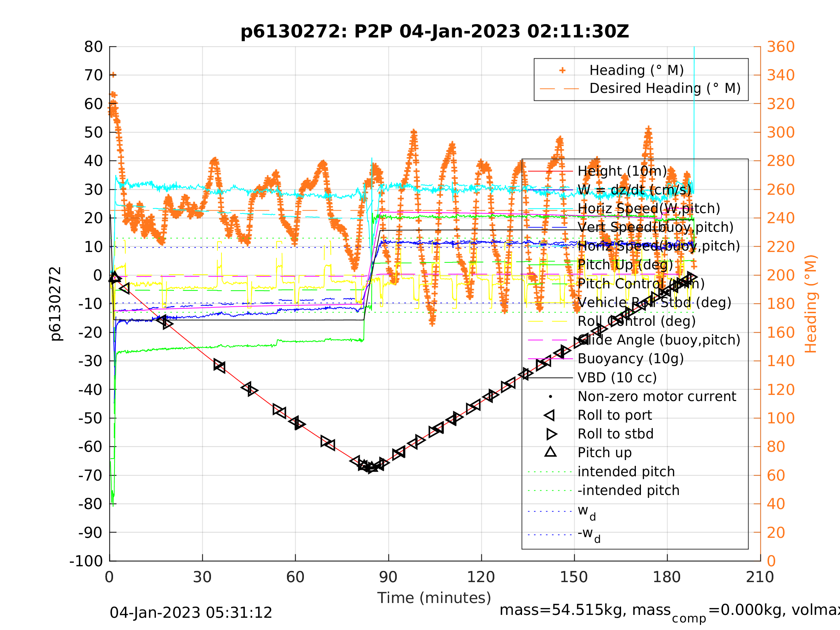Click the Pitch up legend label
Viewport: 840px width, 630px height.
pos(605,453)
